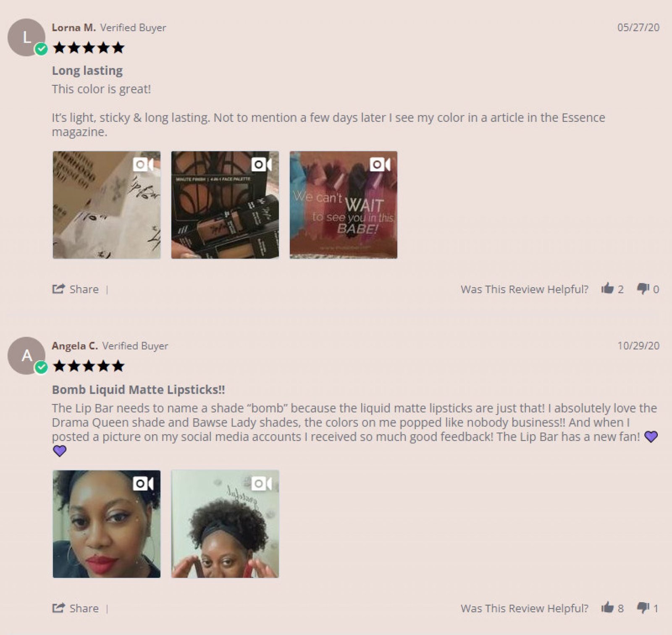Click Angela C.'s five-star rating
Image resolution: width=672 pixels, height=635 pixels.
[89, 366]
